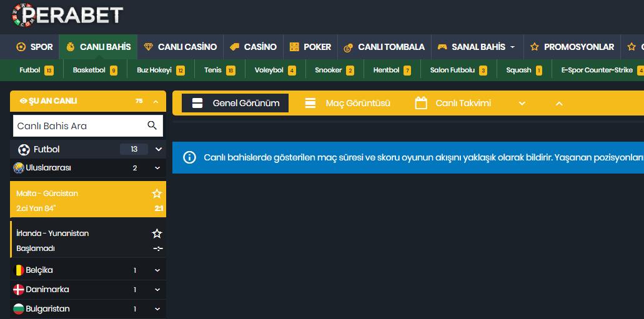This screenshot has width=644, height=319.
Task: Click the Belçika flag icon
Action: click(19, 270)
